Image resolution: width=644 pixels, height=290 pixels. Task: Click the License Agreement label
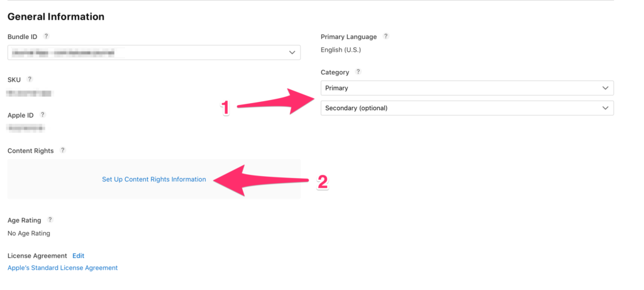(x=37, y=255)
